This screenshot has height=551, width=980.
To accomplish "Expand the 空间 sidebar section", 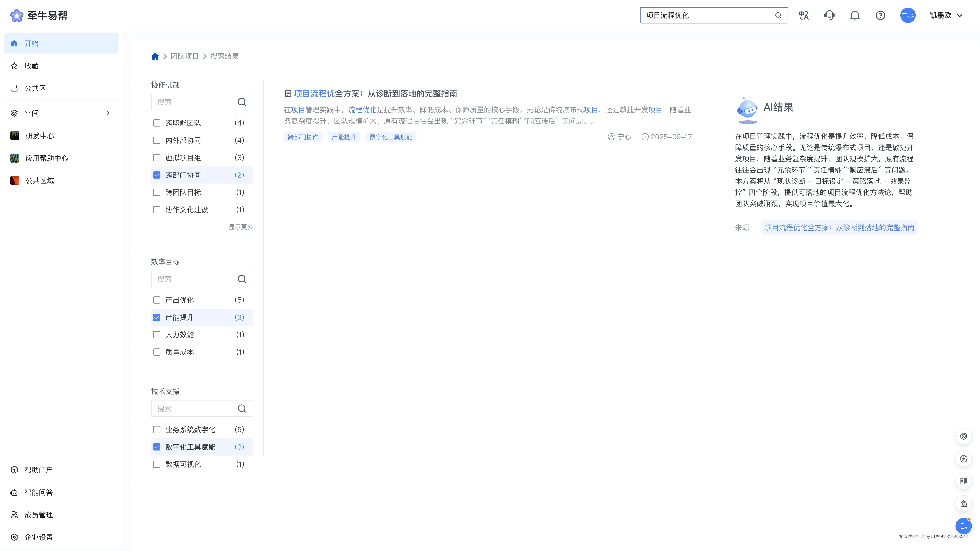I will point(108,113).
